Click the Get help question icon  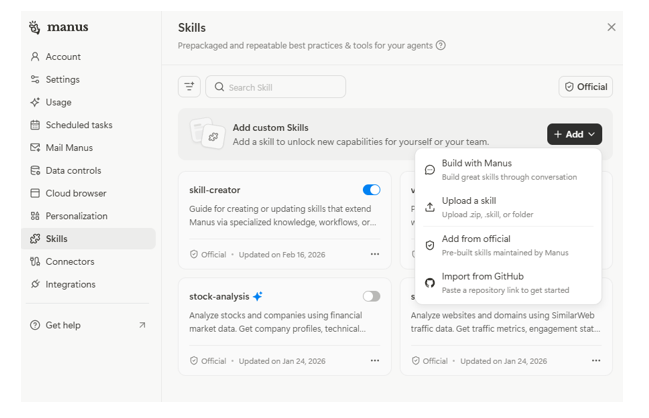tap(35, 325)
